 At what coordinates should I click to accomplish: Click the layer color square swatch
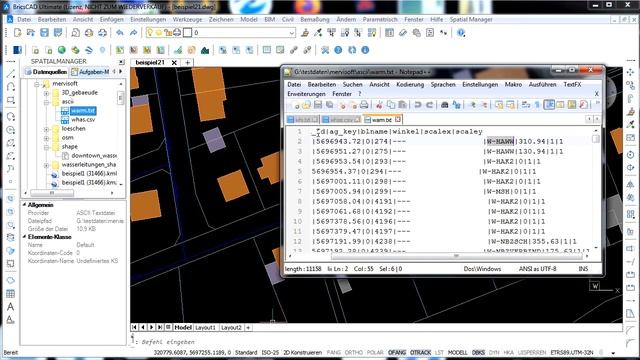click(x=187, y=33)
